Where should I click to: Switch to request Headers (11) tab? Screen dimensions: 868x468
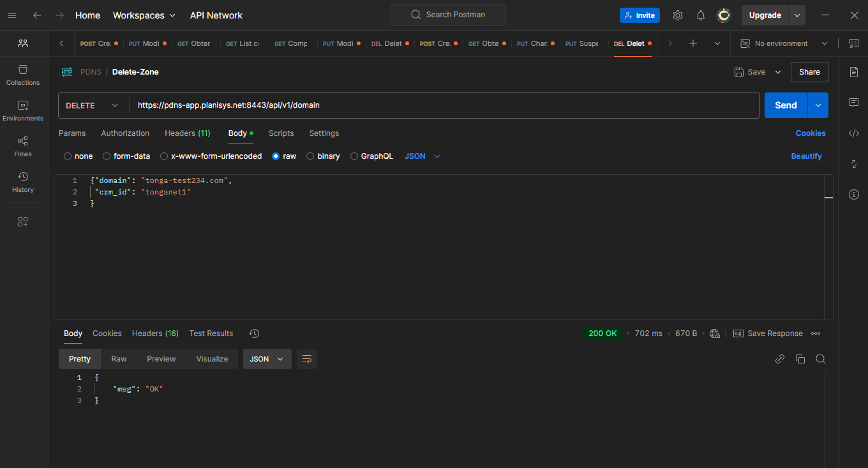click(x=188, y=133)
